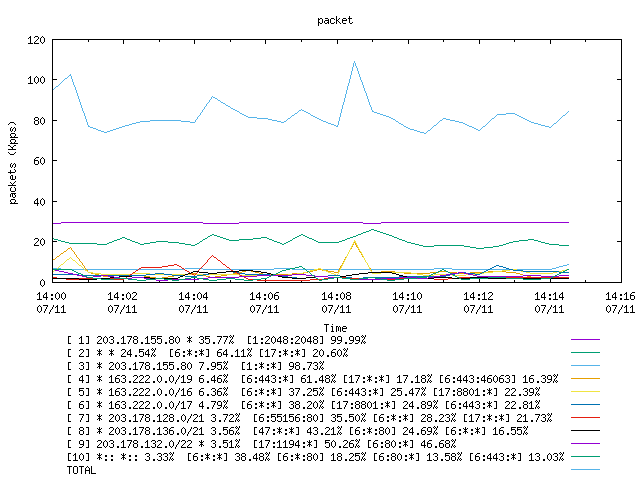Click the purple line sample for legend row [ 1]

(x=585, y=340)
